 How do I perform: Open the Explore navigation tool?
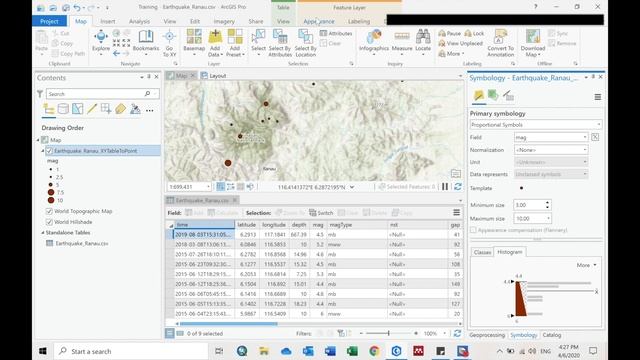(100, 41)
